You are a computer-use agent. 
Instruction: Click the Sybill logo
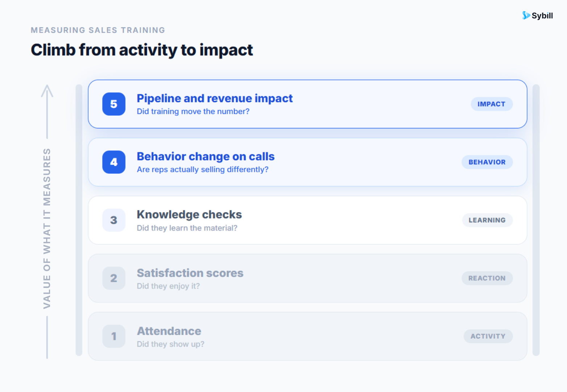(x=537, y=16)
